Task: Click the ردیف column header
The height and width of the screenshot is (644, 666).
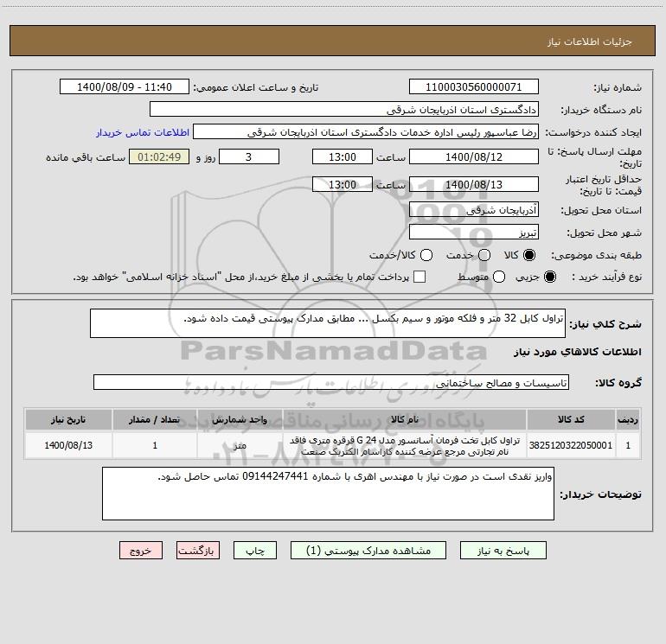Action: (x=628, y=419)
